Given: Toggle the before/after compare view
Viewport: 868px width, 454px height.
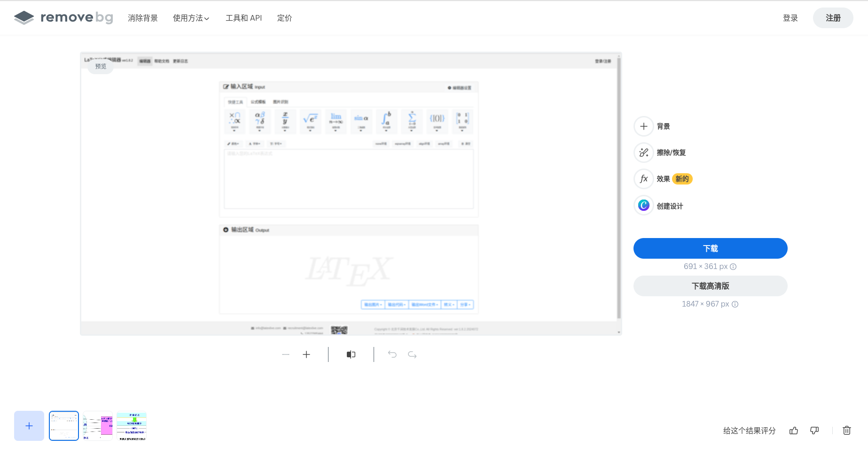Looking at the screenshot, I should pos(351,354).
